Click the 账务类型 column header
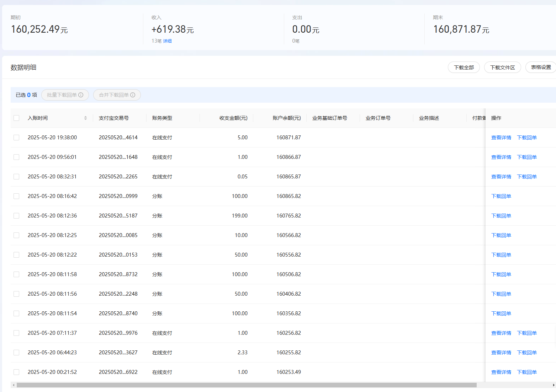 point(162,118)
